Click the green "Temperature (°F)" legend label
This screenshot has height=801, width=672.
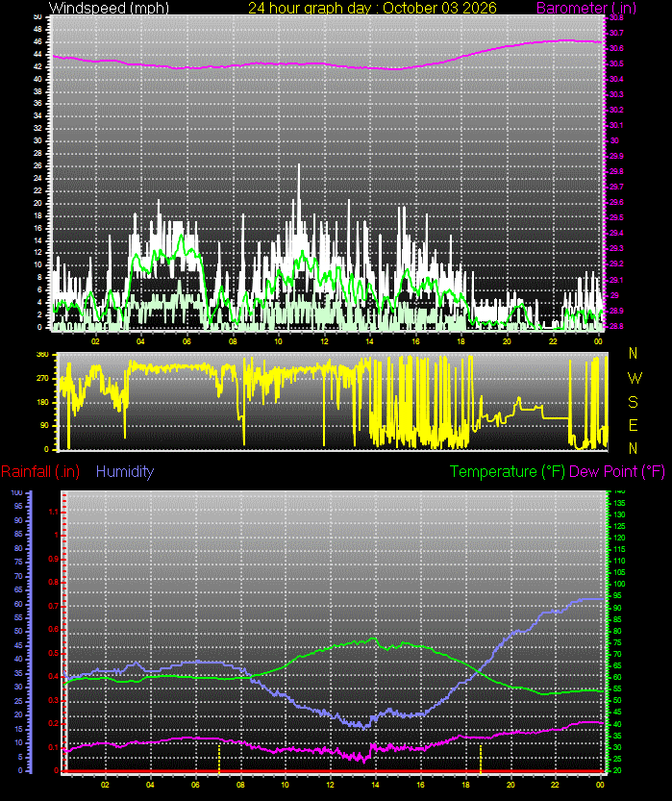click(508, 471)
